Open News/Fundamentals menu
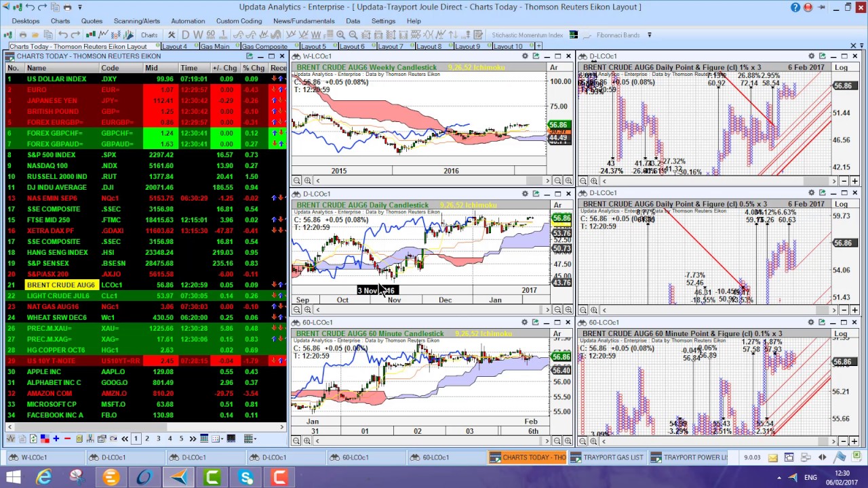Image resolution: width=868 pixels, height=488 pixels. [304, 21]
